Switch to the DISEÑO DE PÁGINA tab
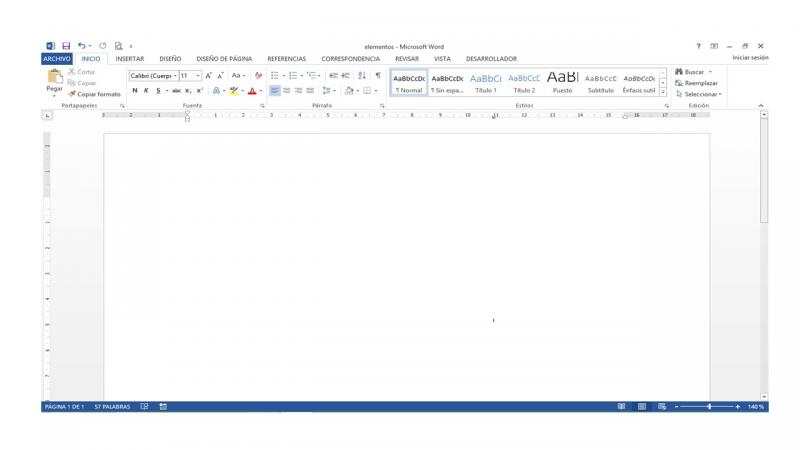Image resolution: width=800 pixels, height=450 pixels. pos(224,58)
